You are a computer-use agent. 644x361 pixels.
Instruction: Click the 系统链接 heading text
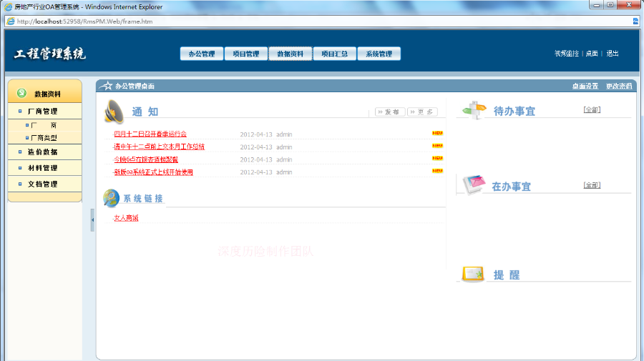coord(143,199)
